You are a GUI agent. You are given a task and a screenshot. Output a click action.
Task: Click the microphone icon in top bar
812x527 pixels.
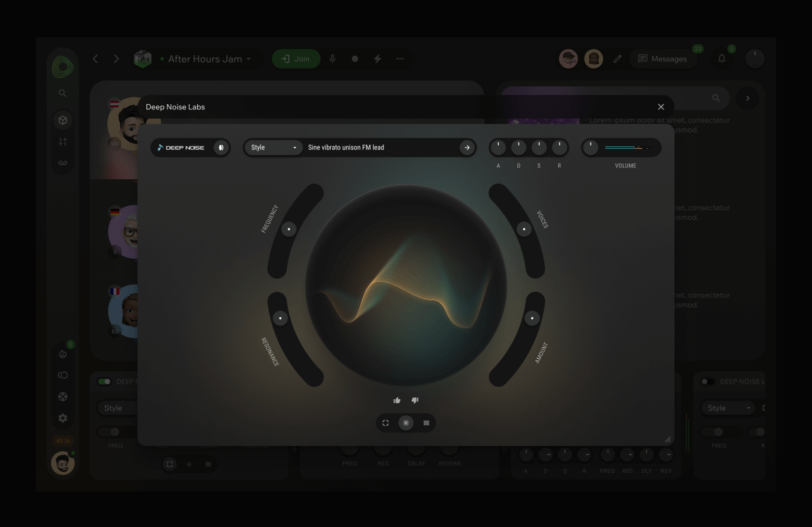(x=332, y=59)
